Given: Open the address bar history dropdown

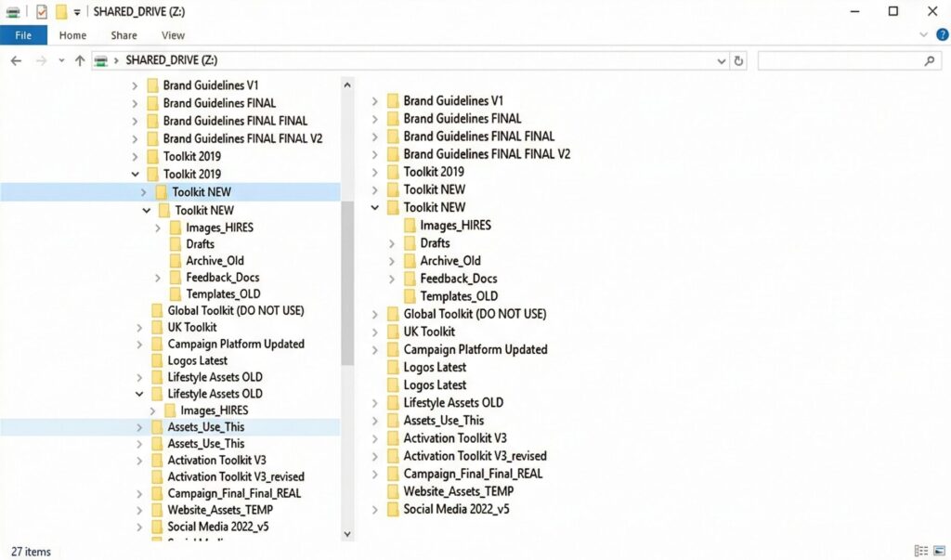Looking at the screenshot, I should tap(722, 60).
